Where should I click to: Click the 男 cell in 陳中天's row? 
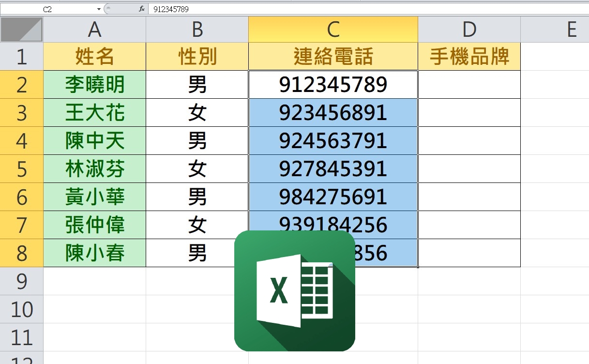click(197, 141)
